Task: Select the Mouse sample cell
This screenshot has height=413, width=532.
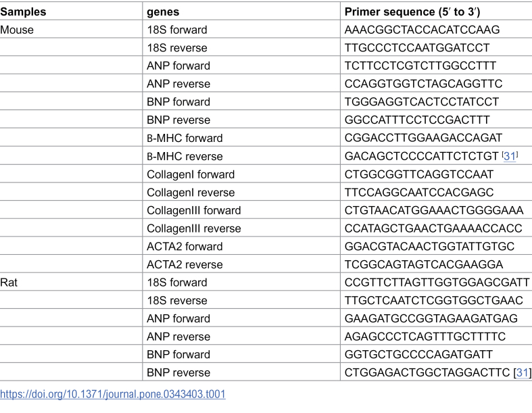Action: [x=17, y=30]
